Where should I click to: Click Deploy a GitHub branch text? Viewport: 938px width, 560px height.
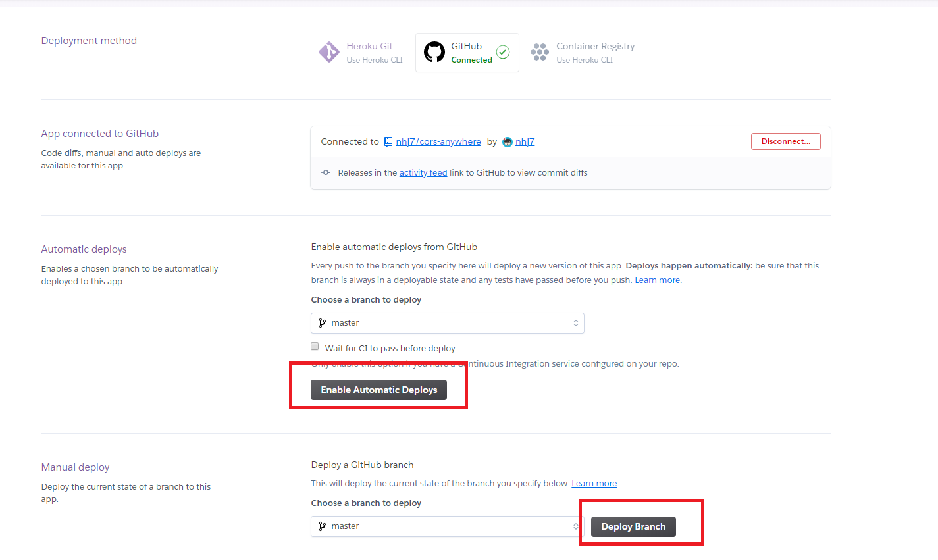pyautogui.click(x=363, y=465)
